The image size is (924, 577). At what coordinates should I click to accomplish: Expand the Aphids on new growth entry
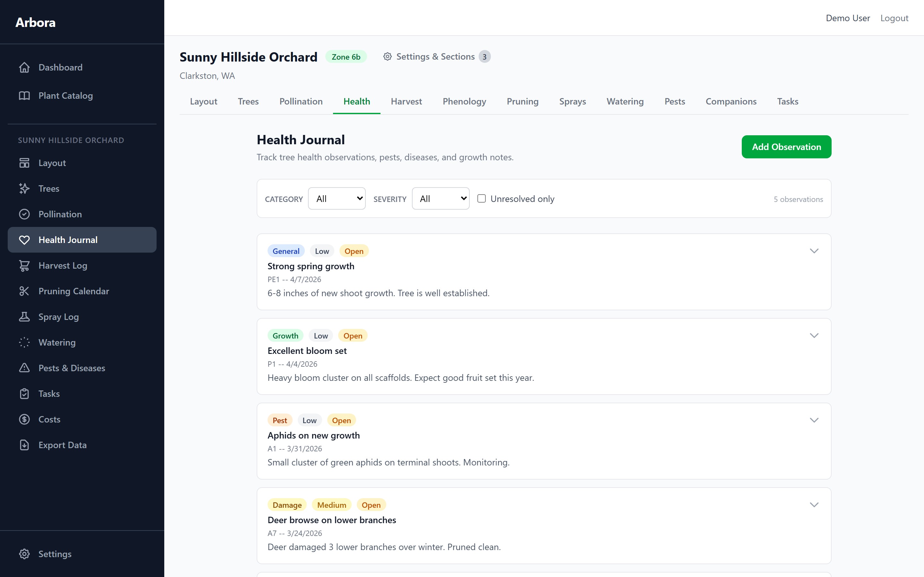pyautogui.click(x=814, y=420)
